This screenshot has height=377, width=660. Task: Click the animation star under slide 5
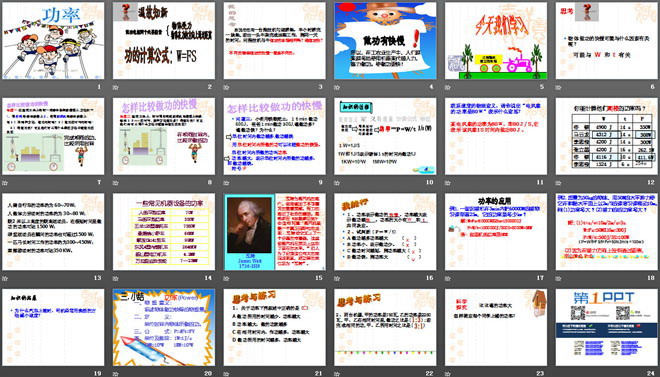coord(448,88)
